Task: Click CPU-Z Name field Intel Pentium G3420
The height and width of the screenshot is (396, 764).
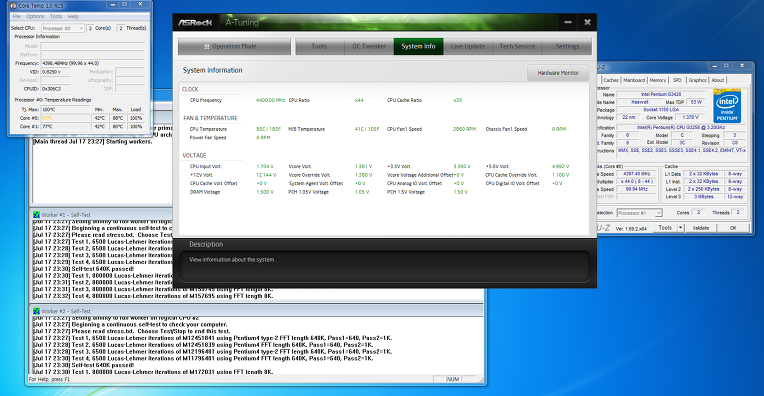Action: [x=661, y=94]
